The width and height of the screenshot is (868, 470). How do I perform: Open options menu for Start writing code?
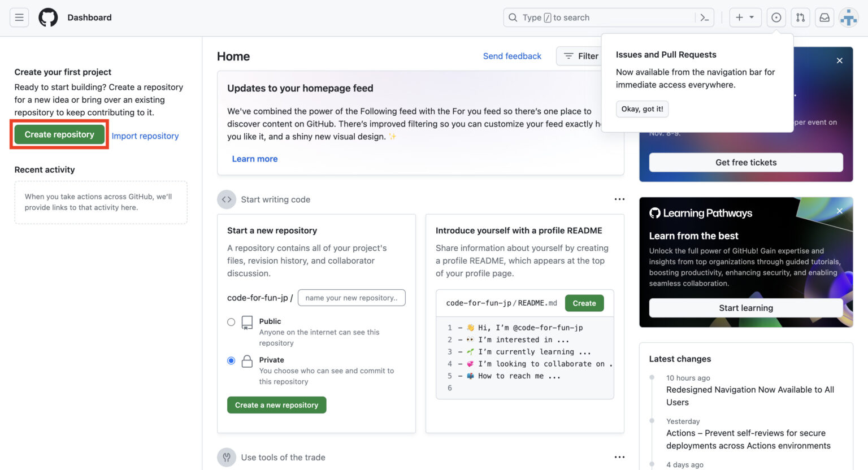pos(619,199)
